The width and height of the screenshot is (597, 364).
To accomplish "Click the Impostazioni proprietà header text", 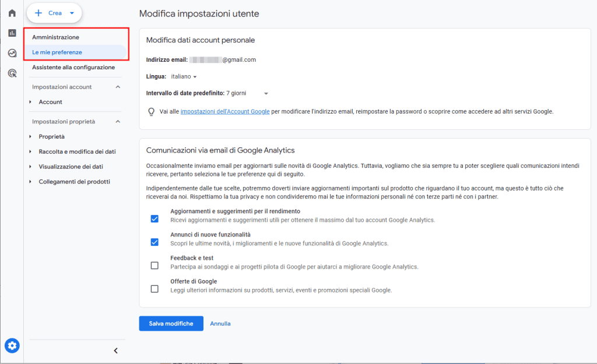I will coord(64,122).
